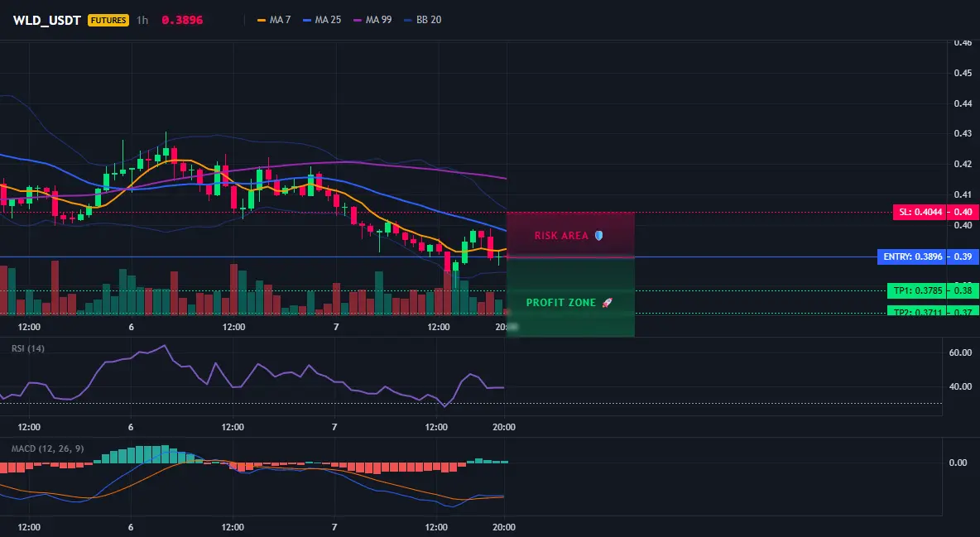Click the red 0.3896 price in header
The height and width of the screenshot is (537, 980).
(182, 20)
